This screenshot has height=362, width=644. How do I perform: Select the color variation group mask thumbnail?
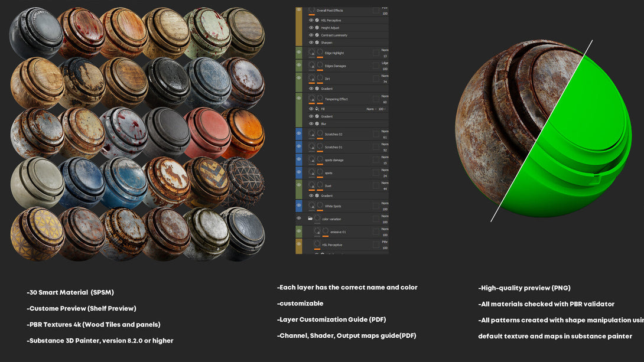(317, 218)
